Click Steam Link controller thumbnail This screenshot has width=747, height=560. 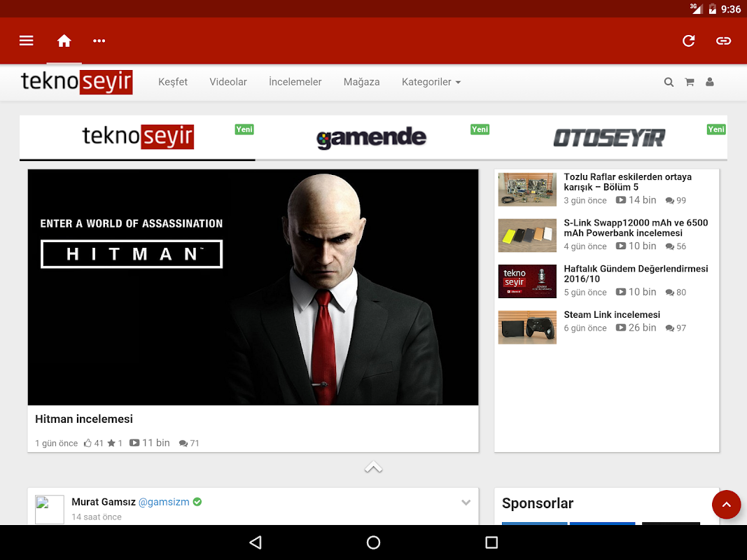pyautogui.click(x=527, y=327)
